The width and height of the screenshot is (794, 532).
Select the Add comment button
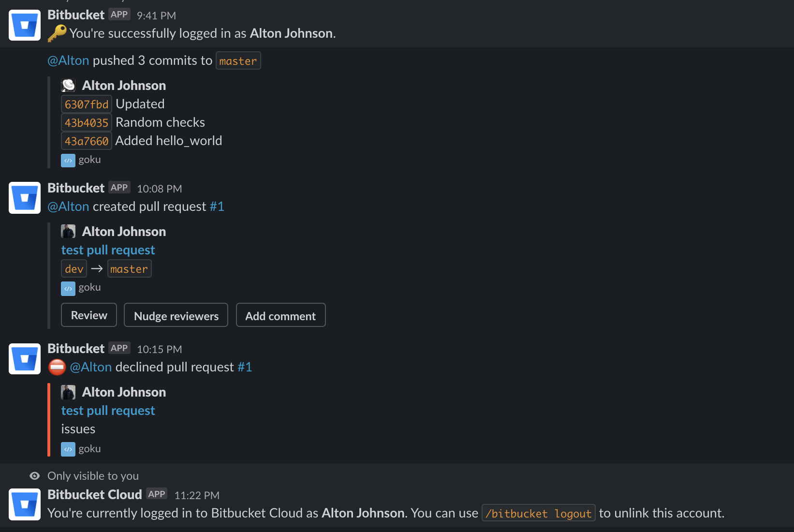(x=280, y=315)
